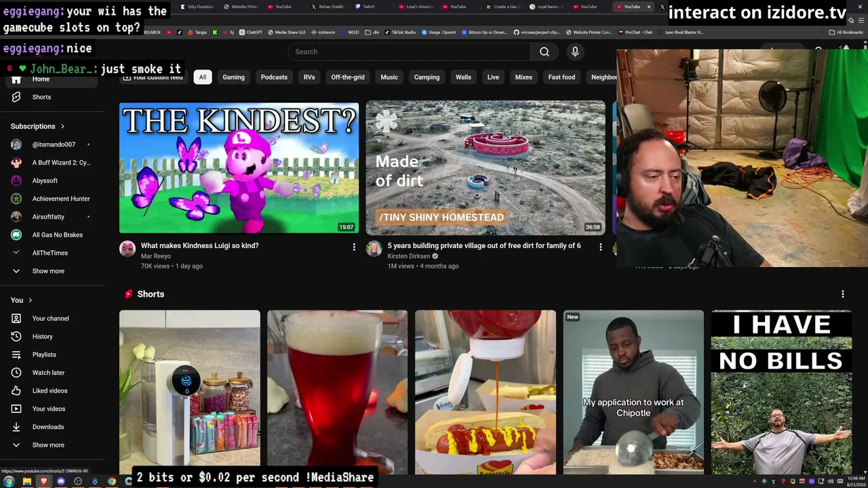Viewport: 868px width, 488px height.
Task: Open @itsmando007 subscription channel
Action: coord(52,144)
